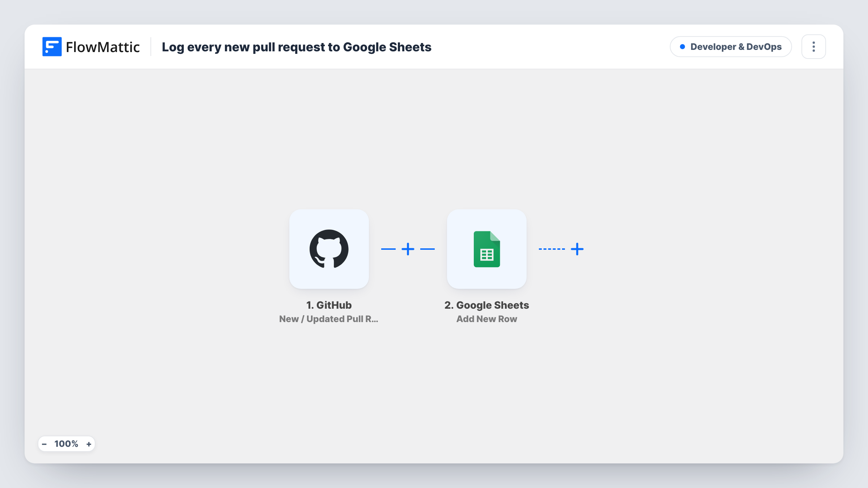Open the three-dot options menu
Image resolution: width=868 pixels, height=488 pixels.
point(814,47)
